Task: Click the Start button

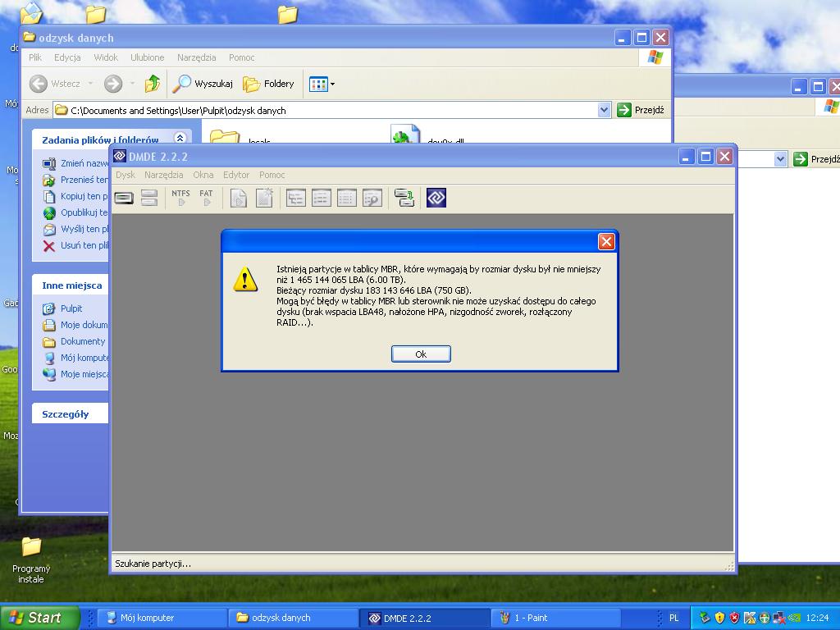Action: tap(39, 618)
